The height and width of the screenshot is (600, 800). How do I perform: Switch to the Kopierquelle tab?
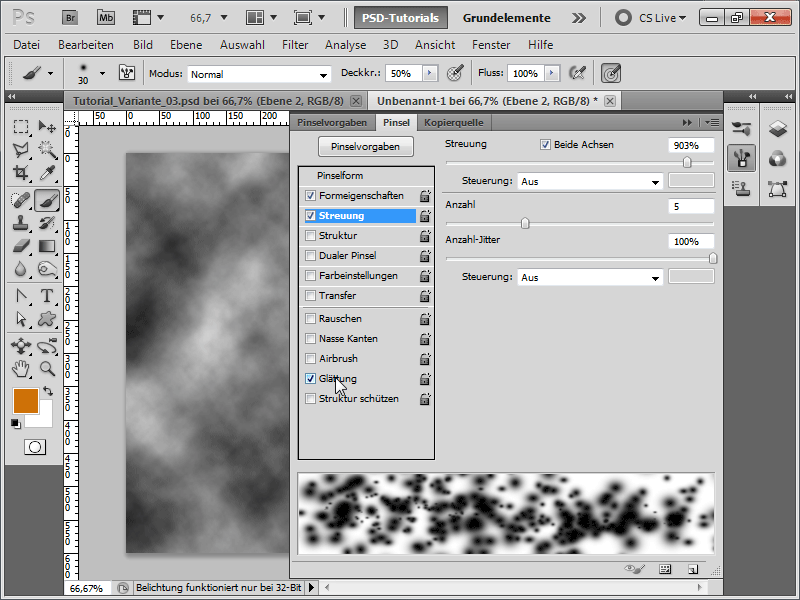pyautogui.click(x=454, y=122)
